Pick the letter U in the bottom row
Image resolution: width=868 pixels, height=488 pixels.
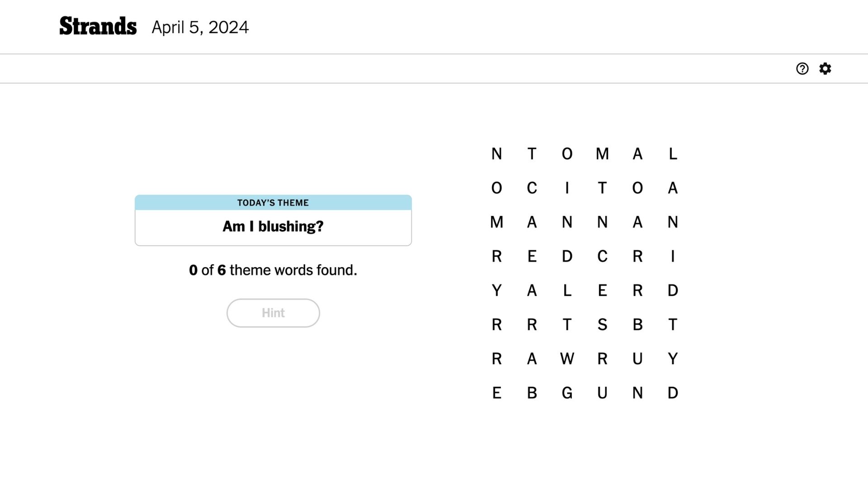tap(602, 393)
